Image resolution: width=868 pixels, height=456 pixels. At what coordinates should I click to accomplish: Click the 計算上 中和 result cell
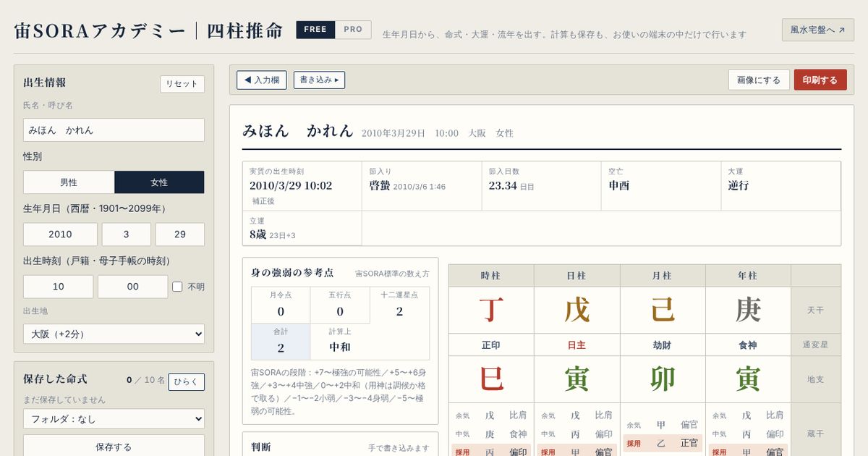point(340,342)
